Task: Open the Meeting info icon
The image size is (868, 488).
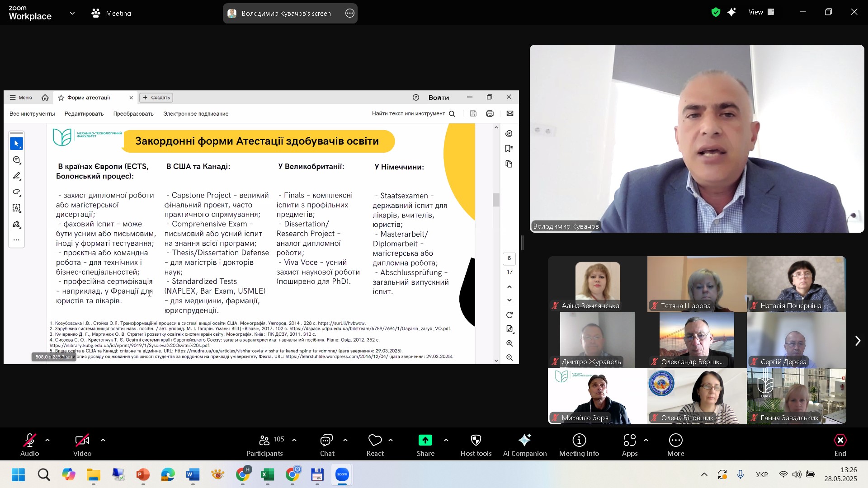Action: [579, 445]
